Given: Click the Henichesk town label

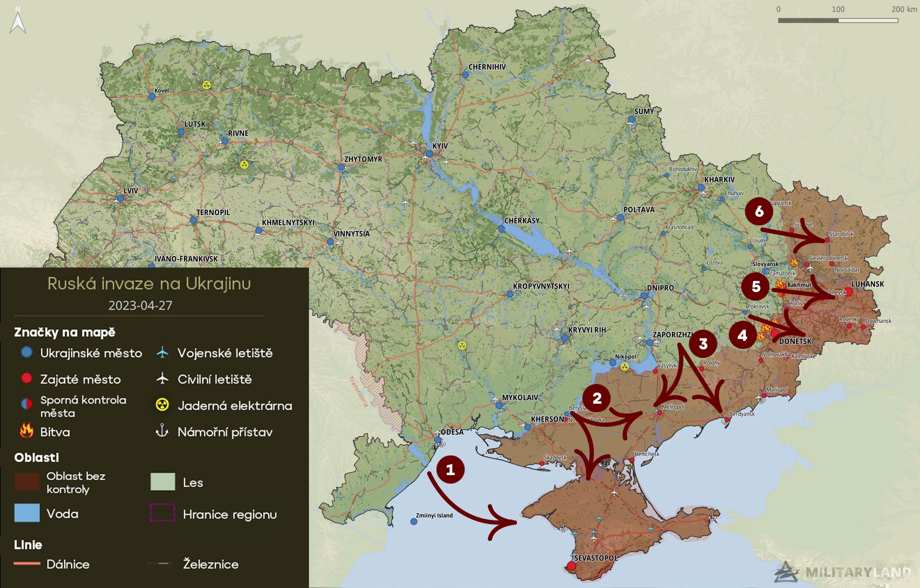Looking at the screenshot, I should (647, 454).
